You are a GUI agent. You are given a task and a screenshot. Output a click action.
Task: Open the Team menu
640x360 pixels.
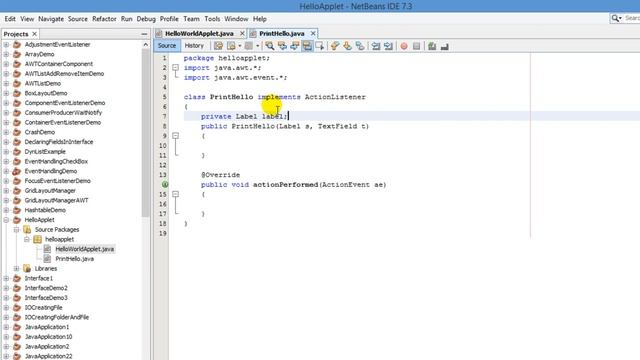191,19
